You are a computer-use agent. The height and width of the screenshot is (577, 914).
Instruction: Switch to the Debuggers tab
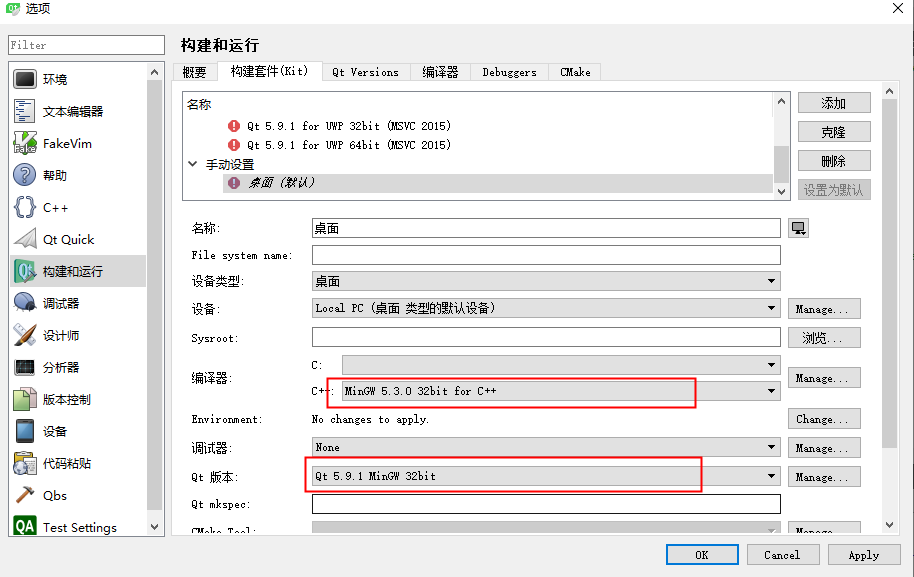coord(509,72)
